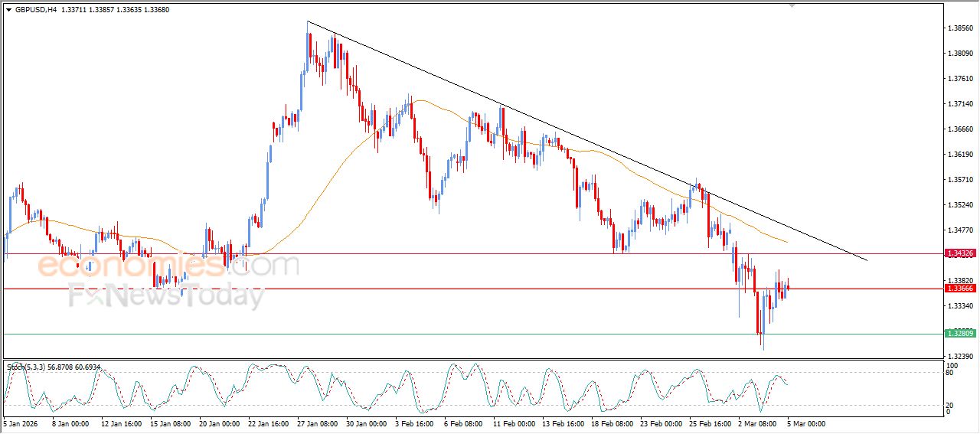The height and width of the screenshot is (434, 980).
Task: Click the 22 Jan 16:00 date label
Action: 269,423
